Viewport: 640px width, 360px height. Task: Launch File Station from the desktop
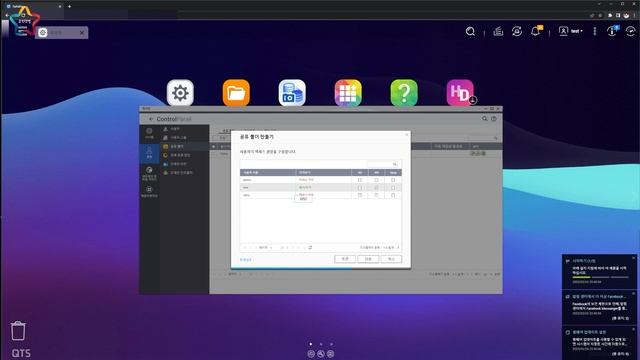pos(236,93)
